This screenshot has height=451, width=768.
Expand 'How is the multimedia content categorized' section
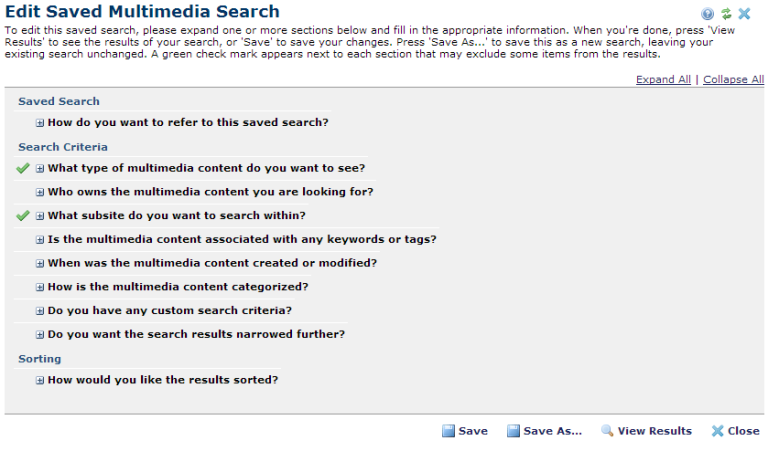(x=40, y=287)
